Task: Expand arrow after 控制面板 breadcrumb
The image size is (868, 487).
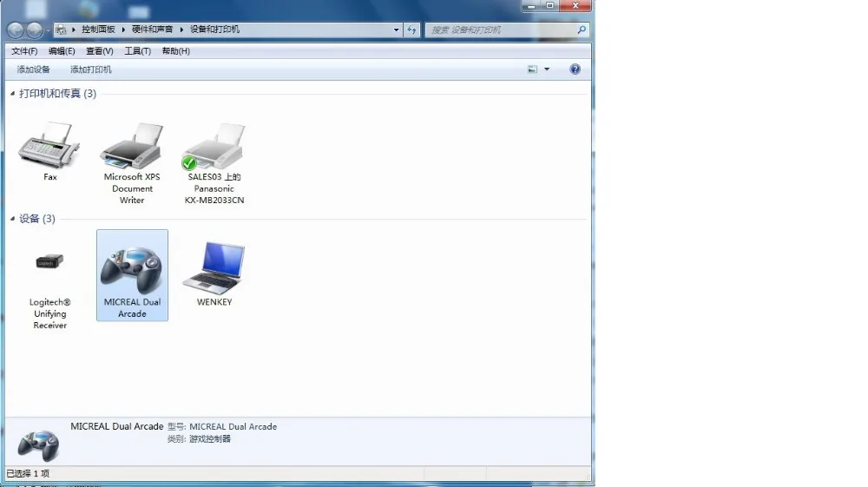Action: [123, 30]
